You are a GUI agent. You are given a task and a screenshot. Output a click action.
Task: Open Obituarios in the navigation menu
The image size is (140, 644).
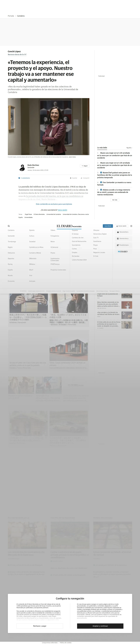click(x=11, y=253)
